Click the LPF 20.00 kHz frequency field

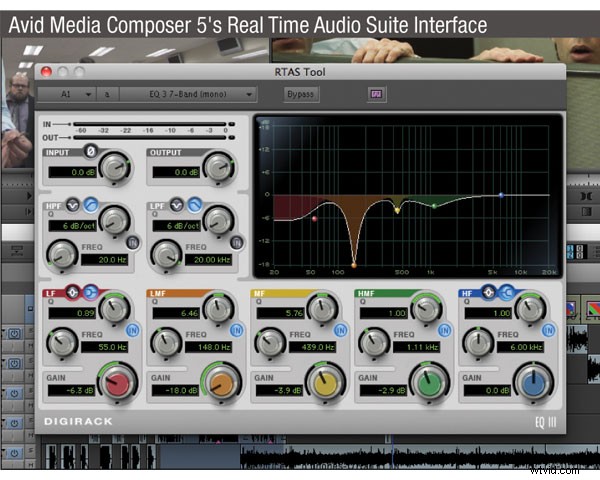point(209,260)
